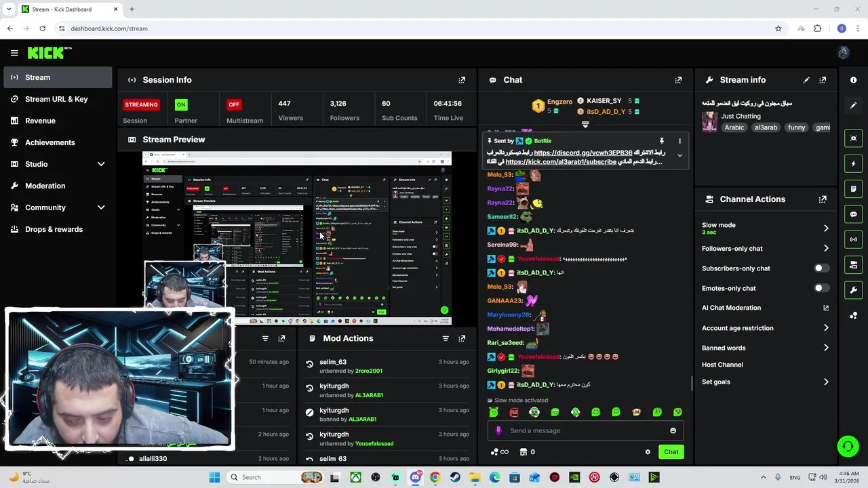Go to Revenue in sidebar
Viewport: 868px width, 488px height.
coord(58,121)
